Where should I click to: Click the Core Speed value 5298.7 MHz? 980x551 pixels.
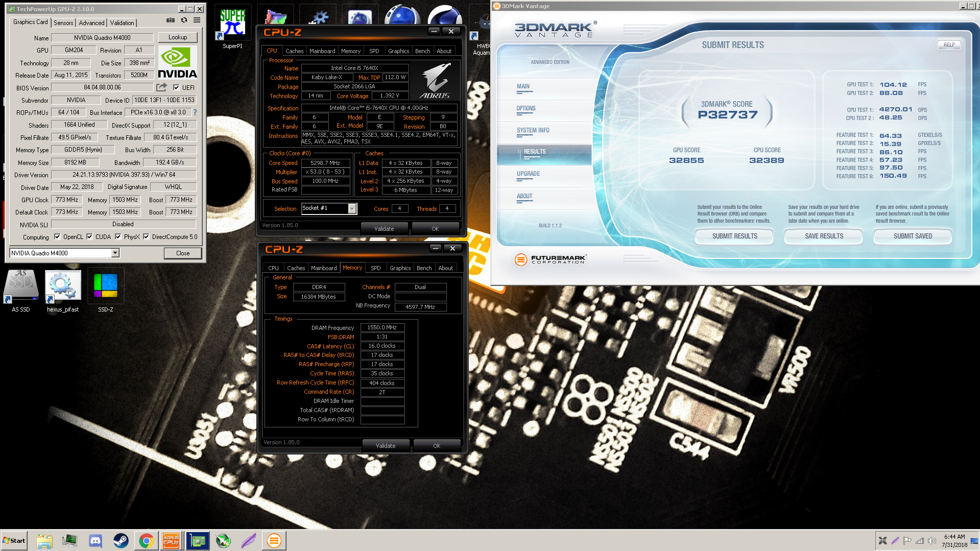tap(325, 163)
